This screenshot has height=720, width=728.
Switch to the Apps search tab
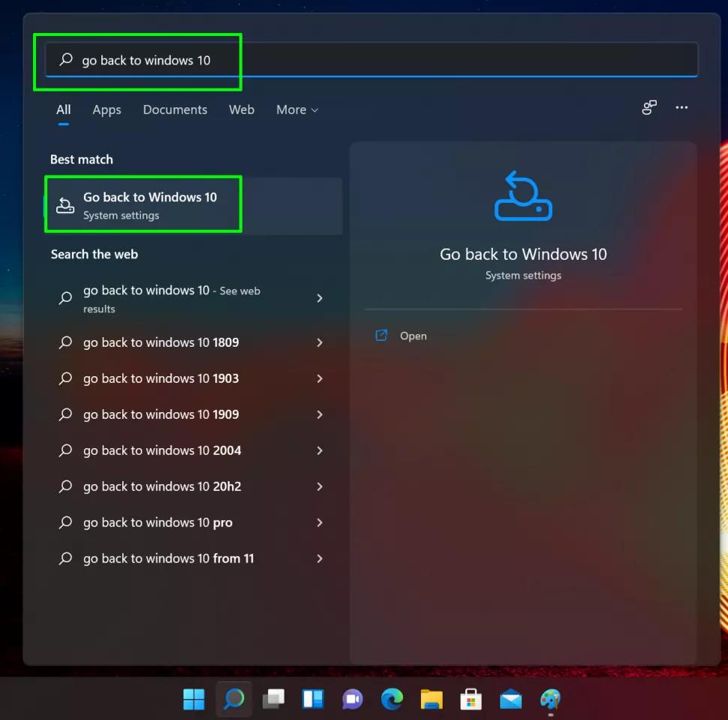107,110
